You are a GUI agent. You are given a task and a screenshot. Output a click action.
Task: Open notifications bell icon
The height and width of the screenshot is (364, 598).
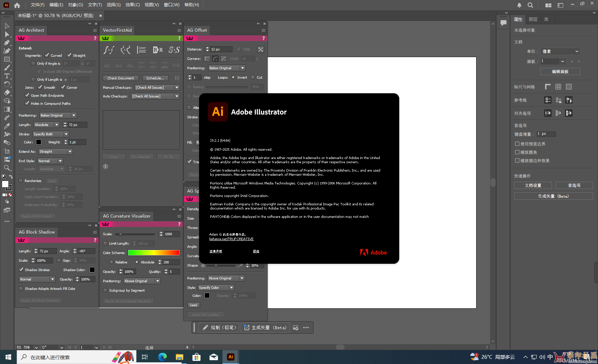519,5
